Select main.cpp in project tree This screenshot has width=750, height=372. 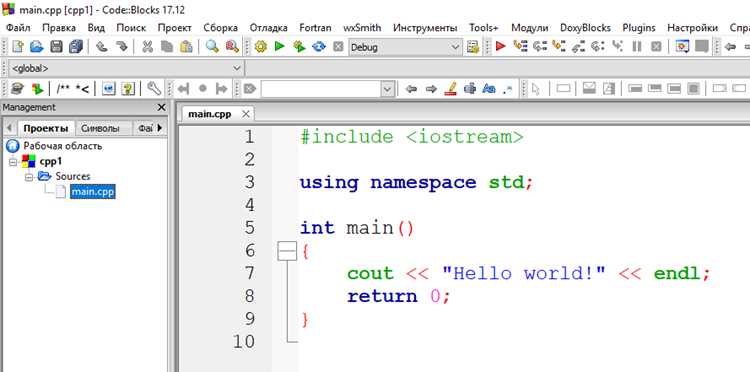pyautogui.click(x=93, y=192)
